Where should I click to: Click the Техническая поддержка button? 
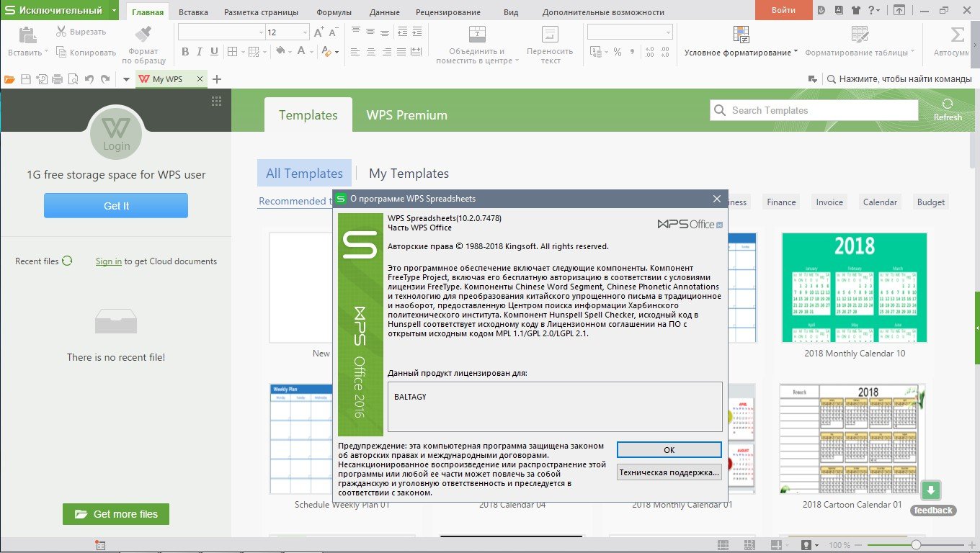pyautogui.click(x=669, y=472)
